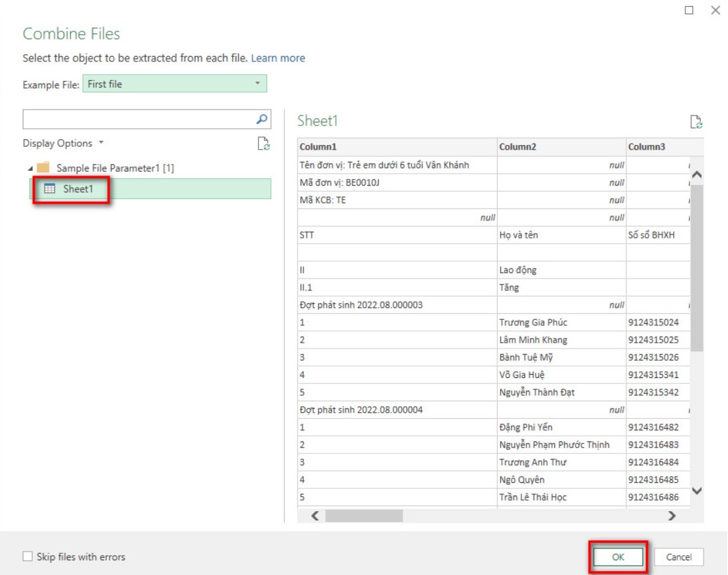
Task: Click the Sample File Parameter1 folder icon
Action: point(43,167)
